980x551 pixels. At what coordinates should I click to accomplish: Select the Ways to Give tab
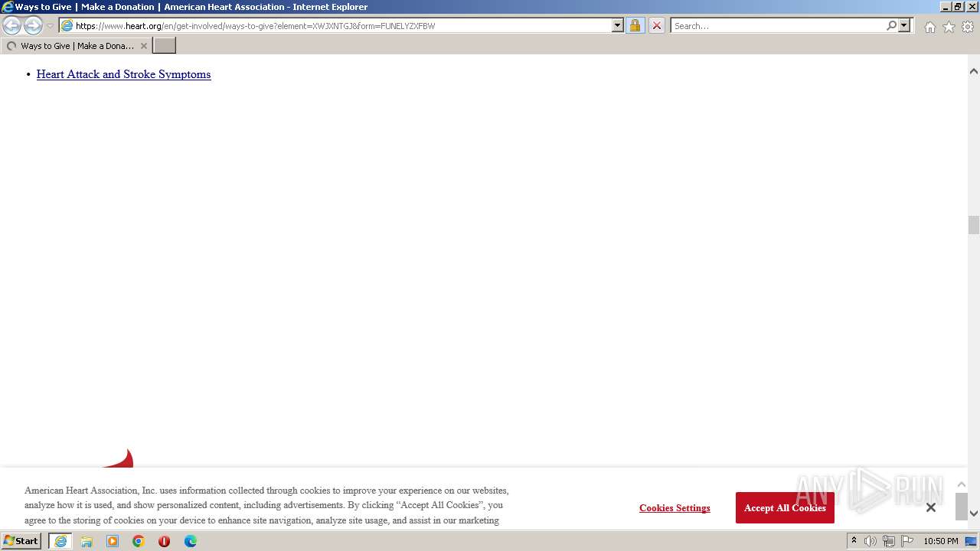77,46
